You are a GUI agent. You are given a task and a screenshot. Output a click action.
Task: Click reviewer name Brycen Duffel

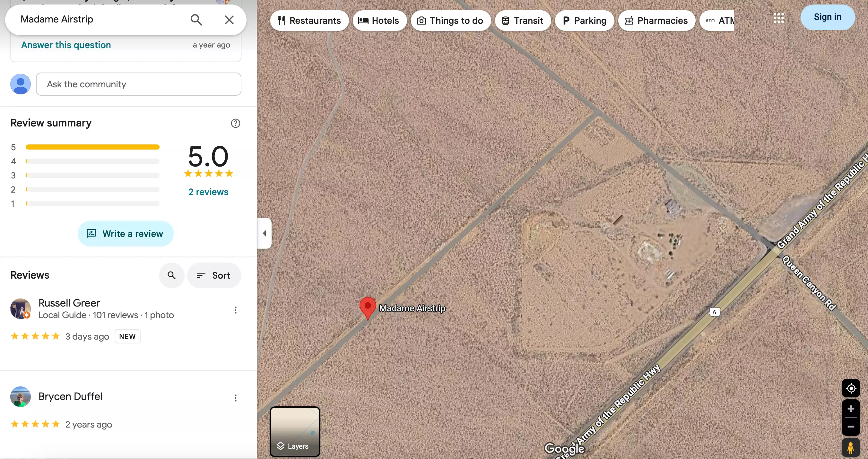point(70,396)
